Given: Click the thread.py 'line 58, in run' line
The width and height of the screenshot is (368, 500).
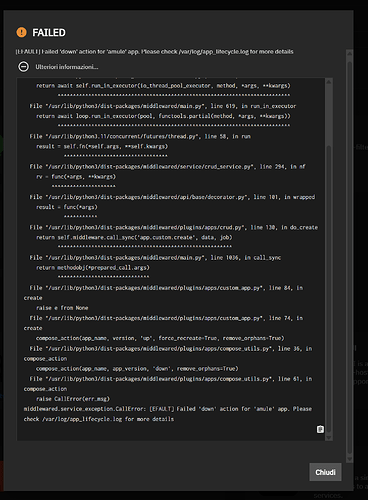Looking at the screenshot, I should (140, 136).
